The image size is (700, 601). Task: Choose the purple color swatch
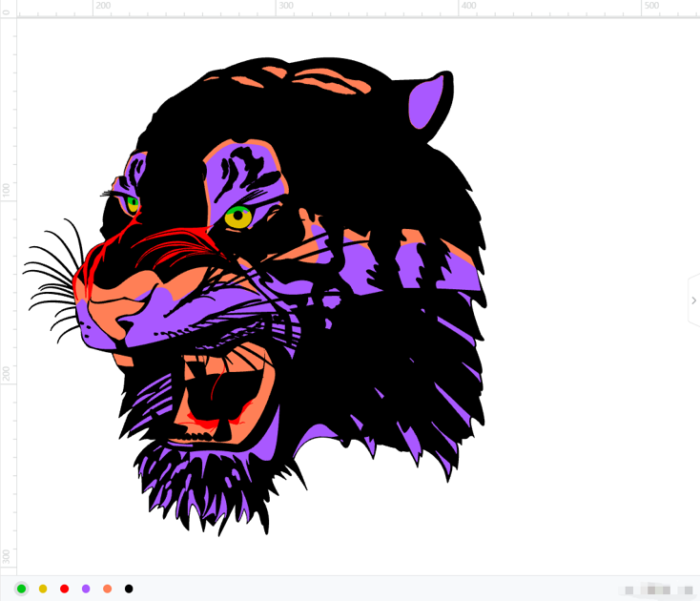click(86, 589)
